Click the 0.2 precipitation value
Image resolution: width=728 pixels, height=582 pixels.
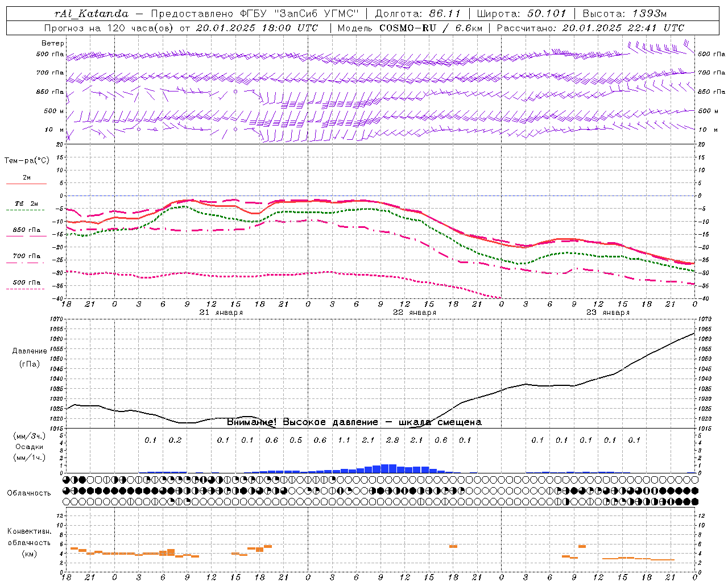[x=175, y=440]
